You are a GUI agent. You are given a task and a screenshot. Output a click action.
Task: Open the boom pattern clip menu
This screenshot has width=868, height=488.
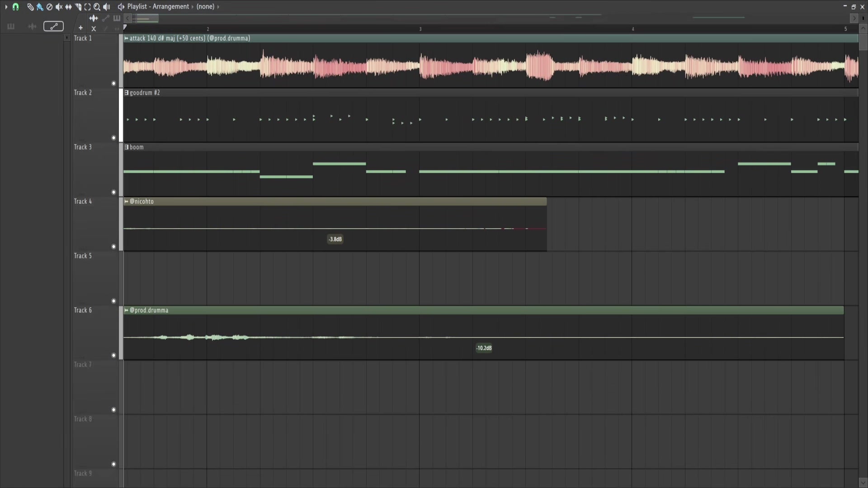tap(127, 147)
